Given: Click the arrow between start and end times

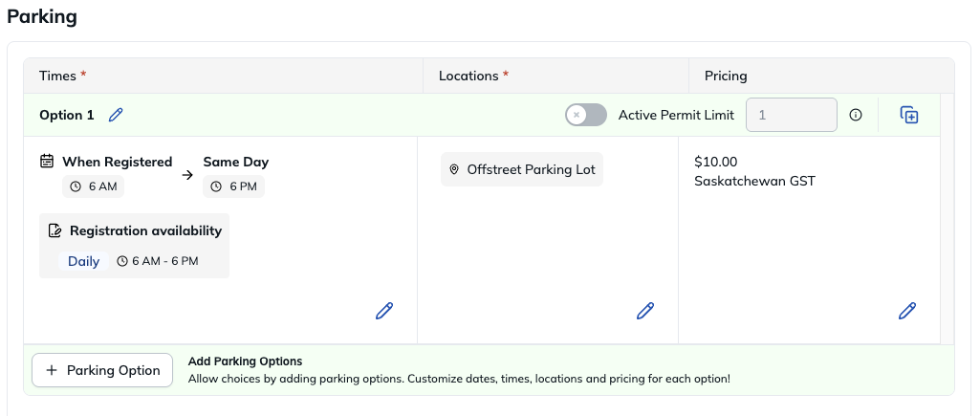Looking at the screenshot, I should pyautogui.click(x=187, y=175).
